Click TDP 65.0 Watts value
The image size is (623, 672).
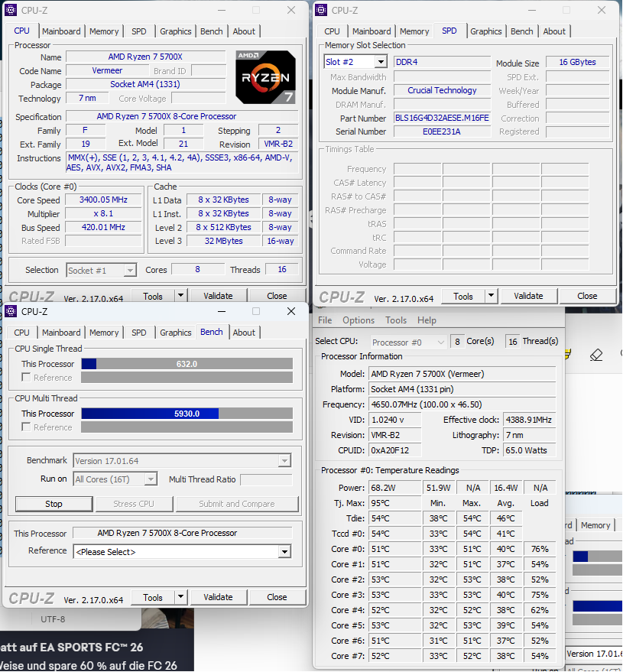(530, 450)
